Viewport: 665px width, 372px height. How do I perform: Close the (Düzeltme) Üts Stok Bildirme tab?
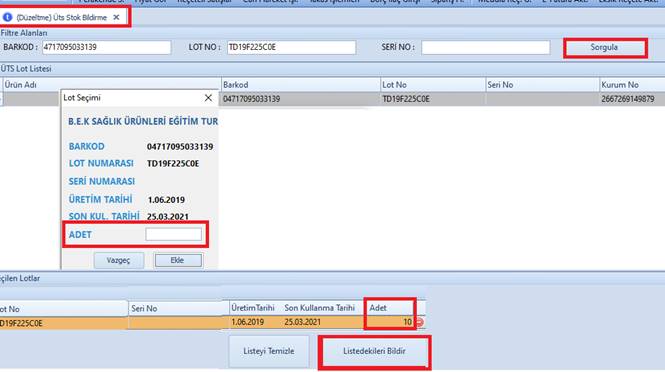point(116,17)
